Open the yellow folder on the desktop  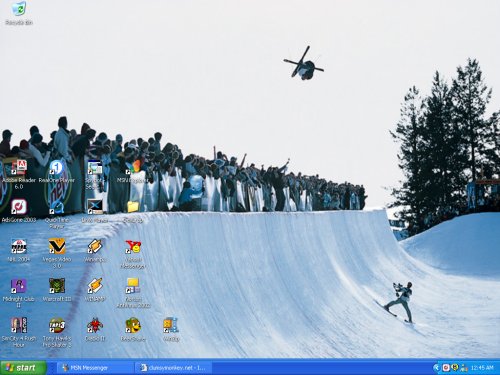133,207
